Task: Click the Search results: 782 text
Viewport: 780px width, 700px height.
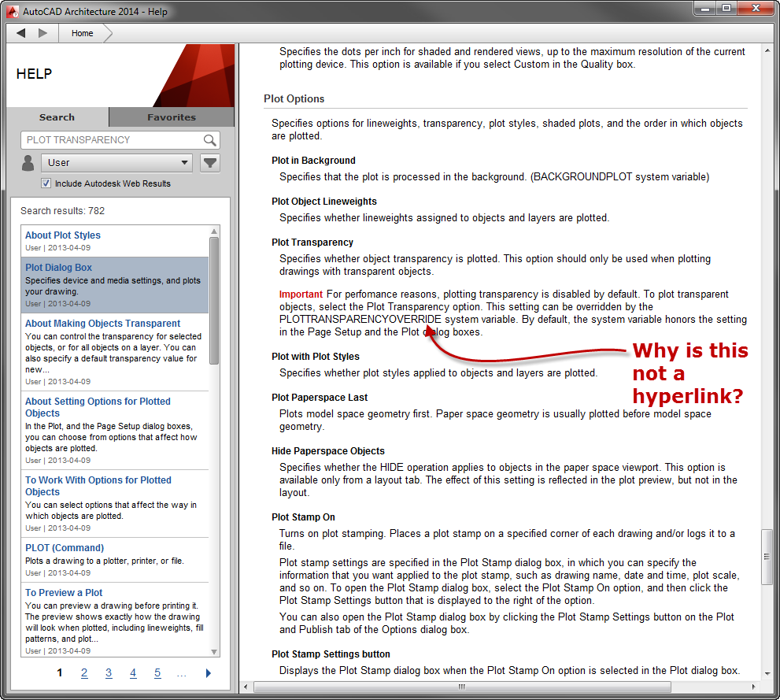Action: point(63,211)
